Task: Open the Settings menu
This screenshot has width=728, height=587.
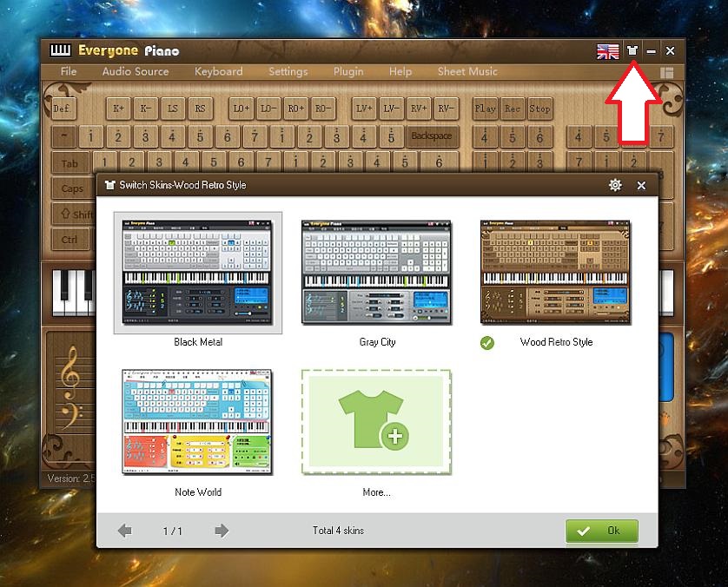Action: [x=288, y=71]
